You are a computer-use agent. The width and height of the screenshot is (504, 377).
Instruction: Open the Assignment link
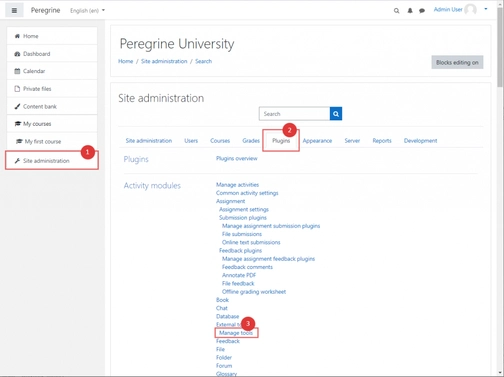pyautogui.click(x=230, y=201)
